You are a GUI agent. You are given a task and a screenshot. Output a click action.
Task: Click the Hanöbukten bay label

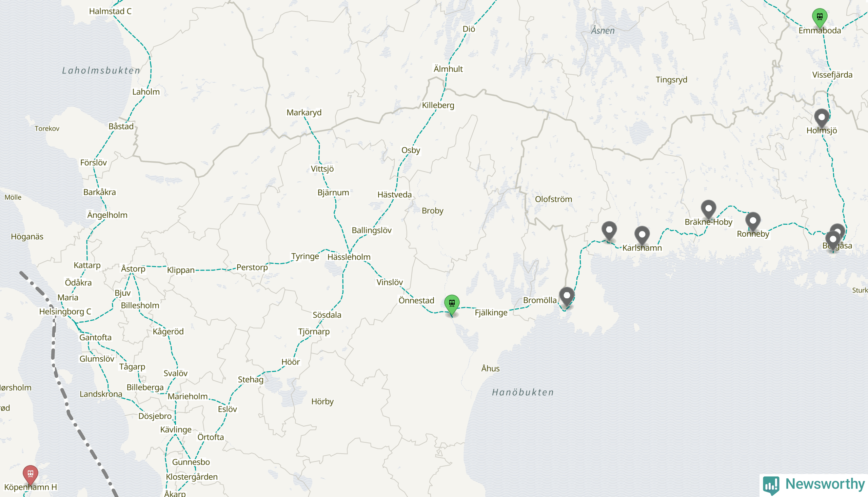tap(522, 393)
